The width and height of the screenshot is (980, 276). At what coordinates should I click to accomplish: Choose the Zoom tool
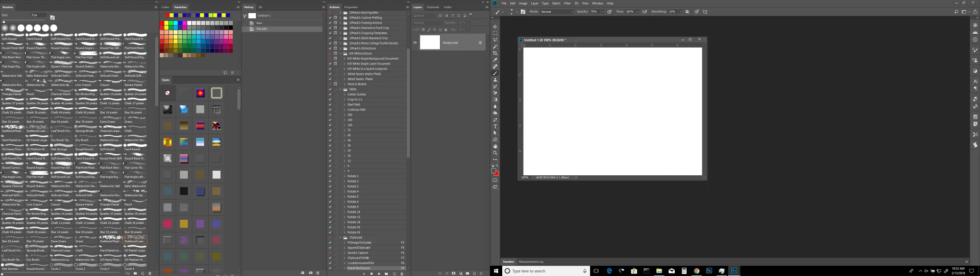click(x=495, y=153)
